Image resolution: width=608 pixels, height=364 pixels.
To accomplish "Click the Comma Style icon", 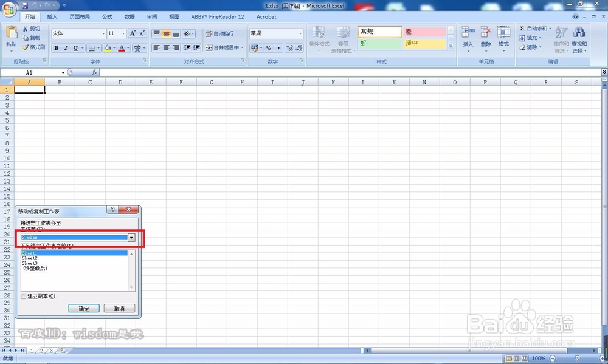I will (278, 48).
